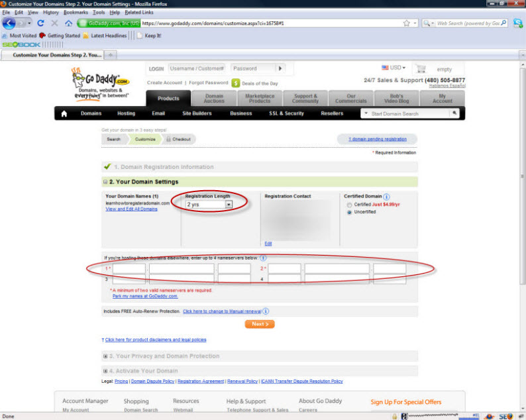Open Hosting in the black navigation bar
Viewport: 526px width, 420px height.
pyautogui.click(x=126, y=113)
